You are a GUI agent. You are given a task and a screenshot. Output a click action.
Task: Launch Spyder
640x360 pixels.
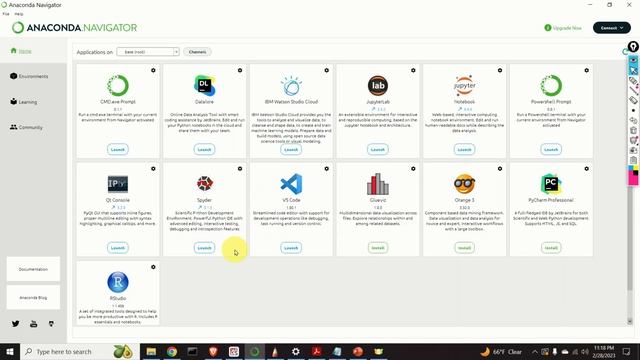point(204,248)
